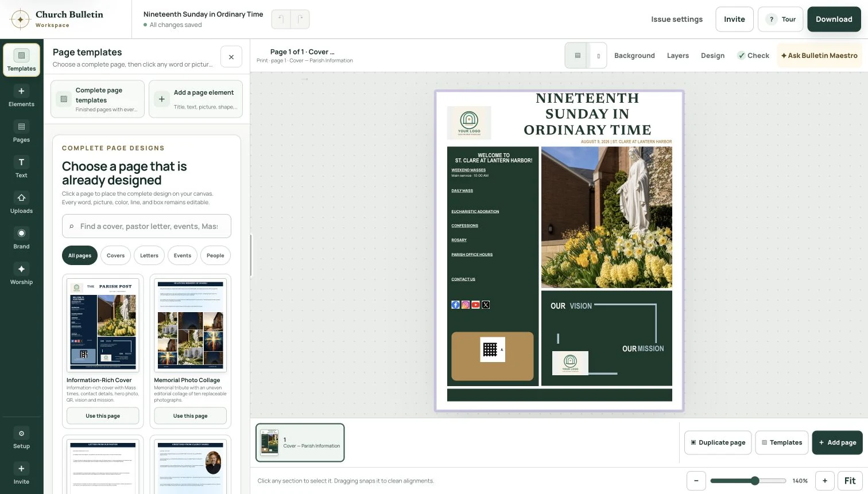
Task: Click YouTube icon on the canvas
Action: click(475, 305)
